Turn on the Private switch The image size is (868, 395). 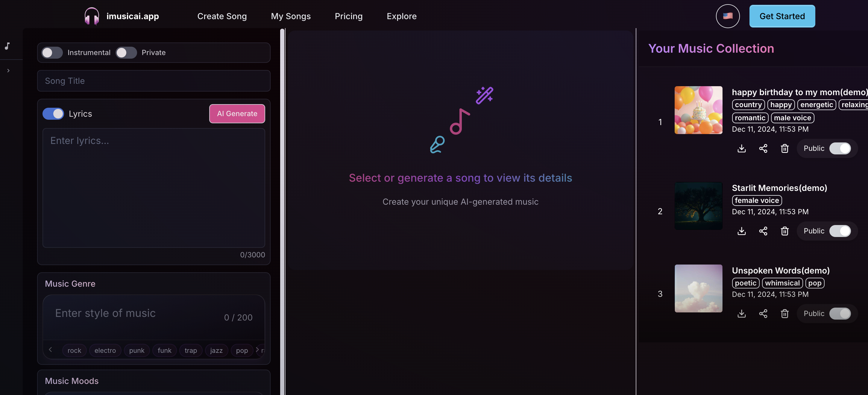tap(126, 53)
